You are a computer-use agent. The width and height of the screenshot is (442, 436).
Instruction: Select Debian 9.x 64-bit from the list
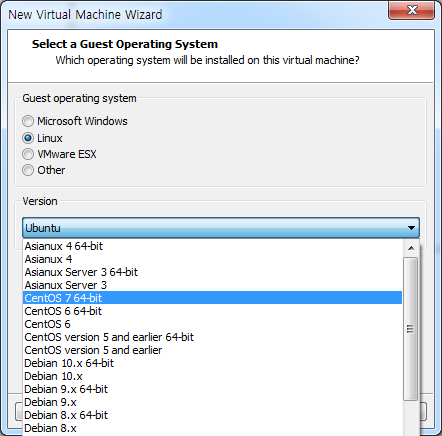coord(212,389)
